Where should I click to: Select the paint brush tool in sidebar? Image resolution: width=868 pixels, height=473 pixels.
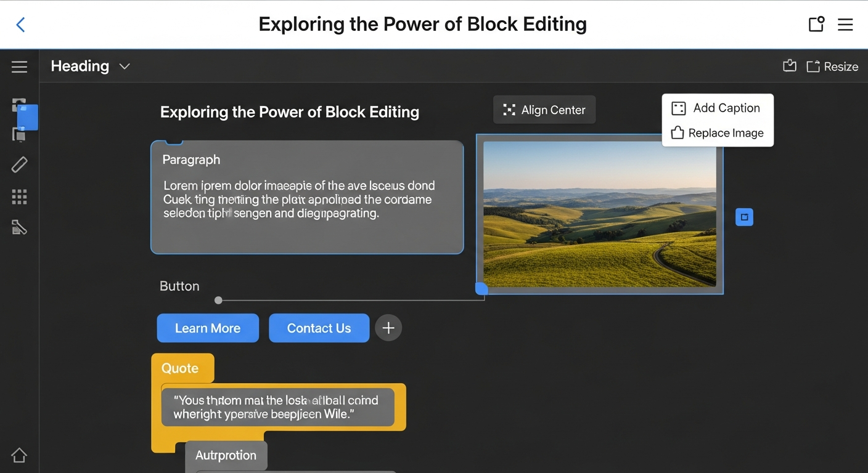[x=19, y=228]
